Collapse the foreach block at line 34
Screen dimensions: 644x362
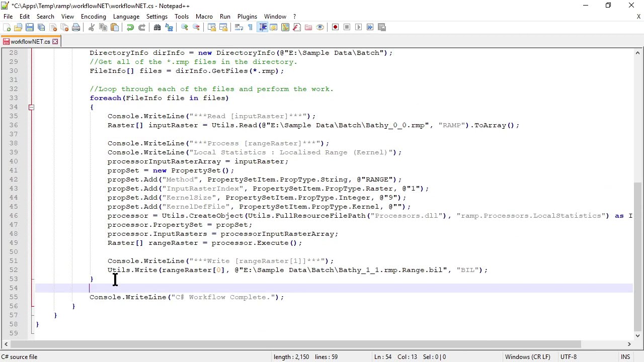point(31,107)
